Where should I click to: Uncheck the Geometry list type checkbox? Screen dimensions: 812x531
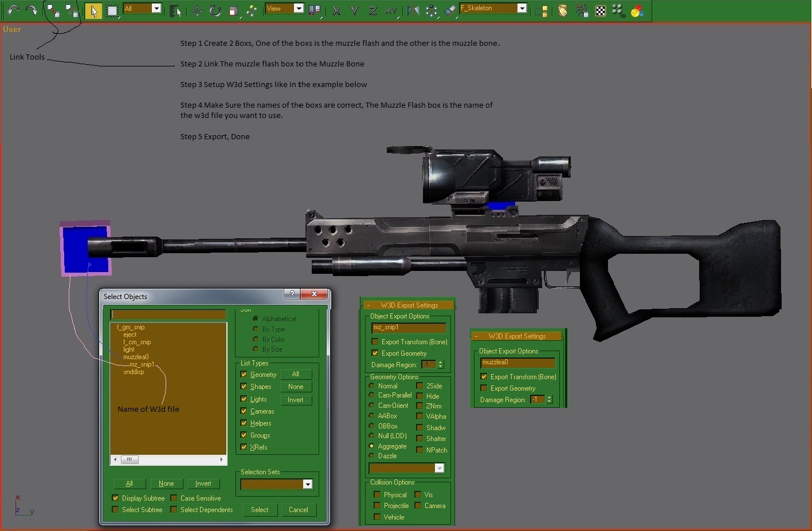(x=244, y=375)
